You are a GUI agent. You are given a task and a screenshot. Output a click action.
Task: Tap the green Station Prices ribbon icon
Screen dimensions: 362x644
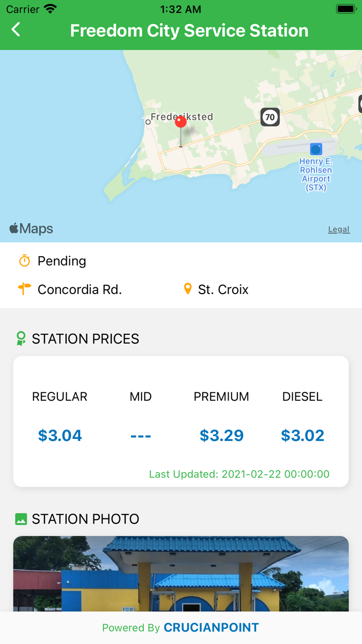tap(21, 339)
